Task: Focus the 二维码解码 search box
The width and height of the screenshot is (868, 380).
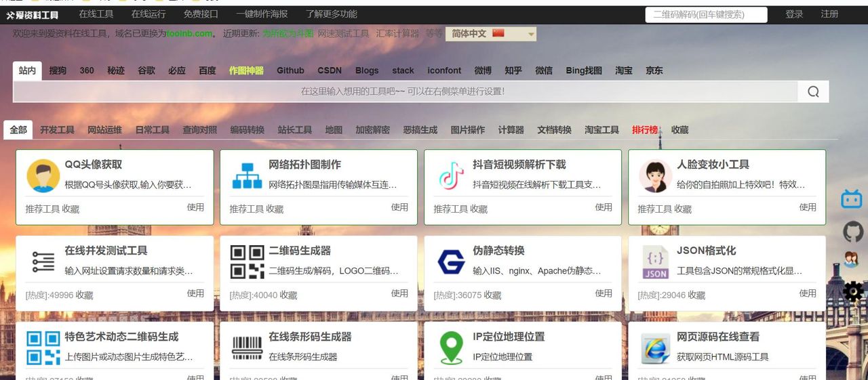Action: pos(706,14)
